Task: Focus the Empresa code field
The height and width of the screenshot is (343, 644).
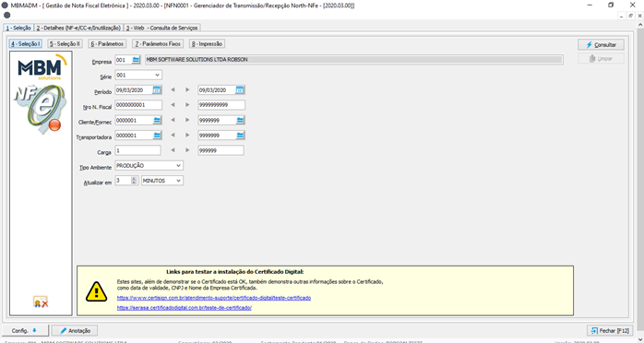Action: point(124,60)
